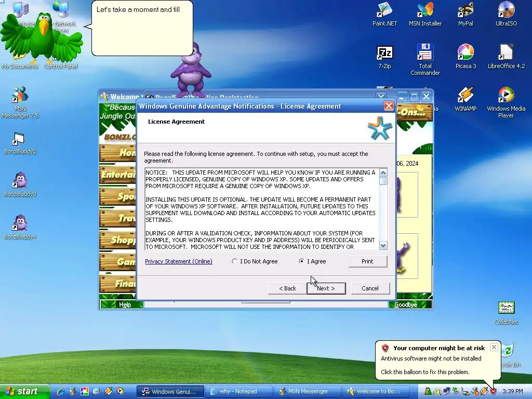The width and height of the screenshot is (532, 399).
Task: Launch the MyPal raccoon desktop icon
Action: click(465, 14)
